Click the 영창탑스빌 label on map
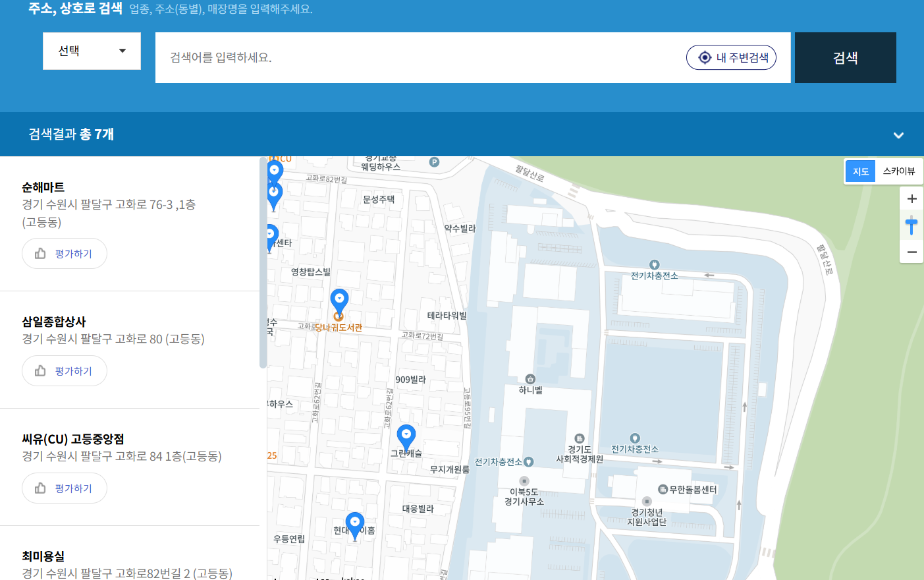This screenshot has height=580, width=924. (x=311, y=272)
